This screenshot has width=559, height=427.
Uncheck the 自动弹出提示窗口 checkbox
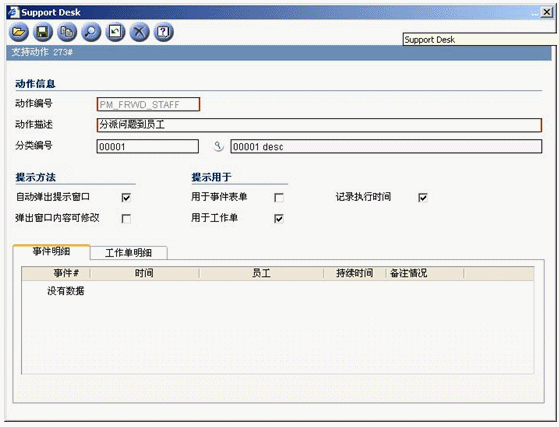point(126,197)
